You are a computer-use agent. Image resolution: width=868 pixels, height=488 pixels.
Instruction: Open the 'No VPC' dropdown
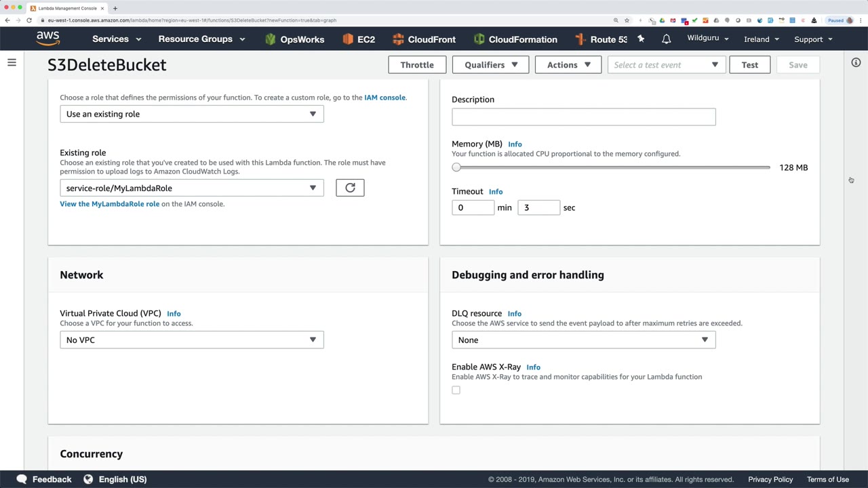pos(192,340)
